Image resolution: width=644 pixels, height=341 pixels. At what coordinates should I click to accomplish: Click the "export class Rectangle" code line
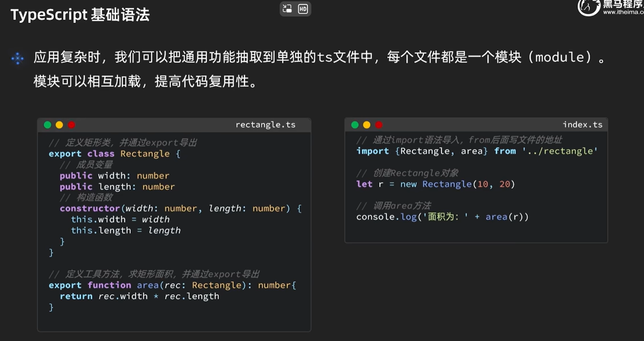[x=114, y=154]
